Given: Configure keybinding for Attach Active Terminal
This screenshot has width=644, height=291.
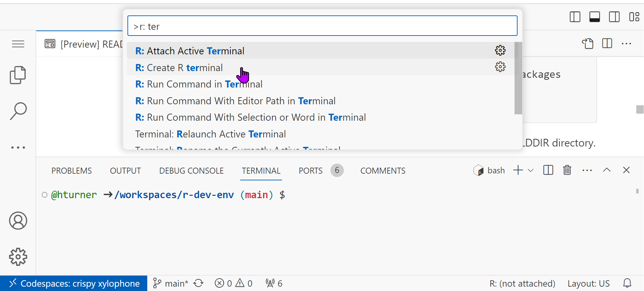Looking at the screenshot, I should coord(500,50).
